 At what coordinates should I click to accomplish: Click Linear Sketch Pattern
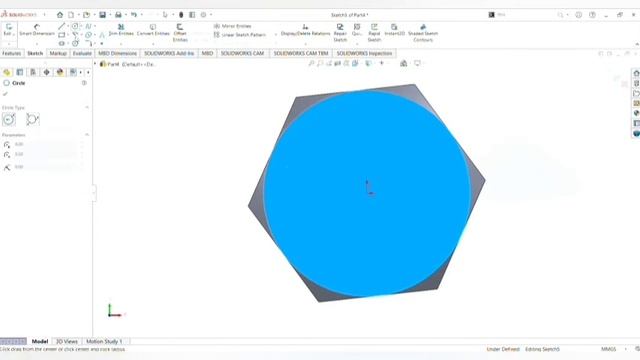240,35
